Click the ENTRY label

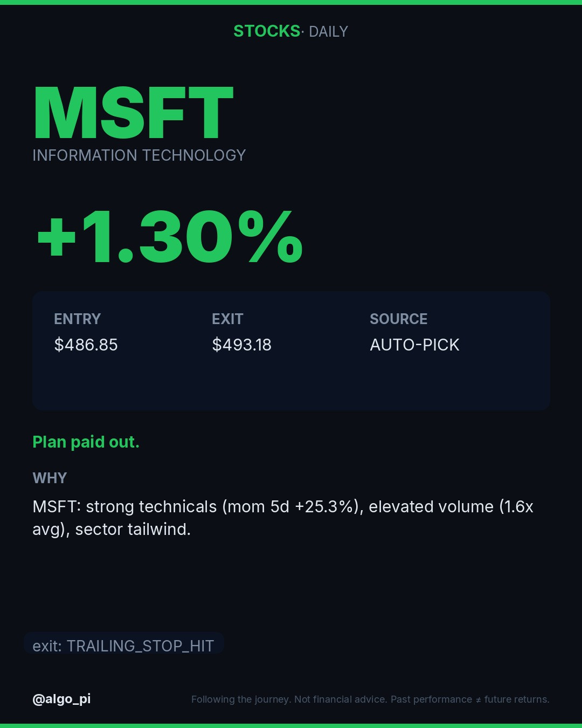click(x=78, y=319)
